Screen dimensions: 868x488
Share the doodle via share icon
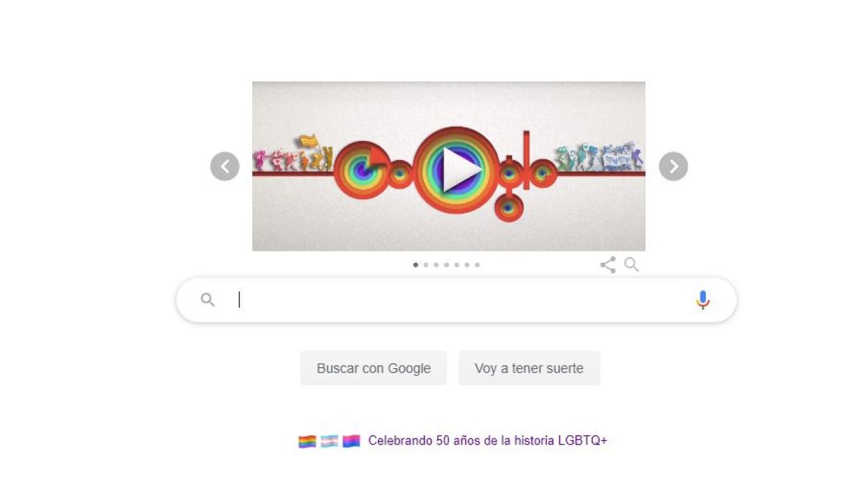(x=608, y=265)
